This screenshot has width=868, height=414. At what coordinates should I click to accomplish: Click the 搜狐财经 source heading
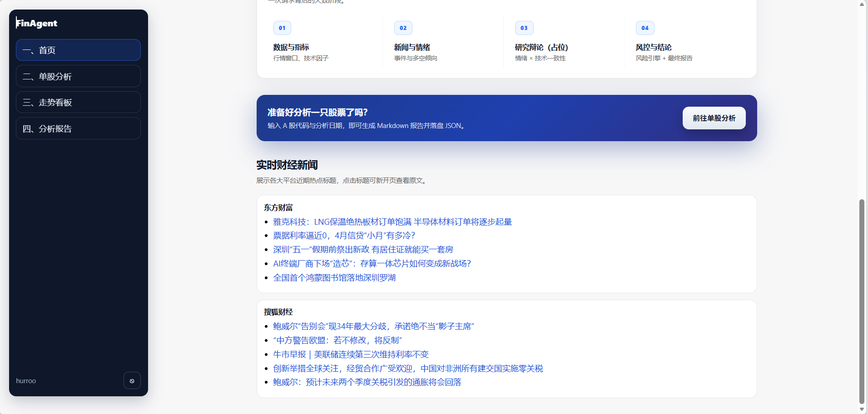[x=278, y=312]
